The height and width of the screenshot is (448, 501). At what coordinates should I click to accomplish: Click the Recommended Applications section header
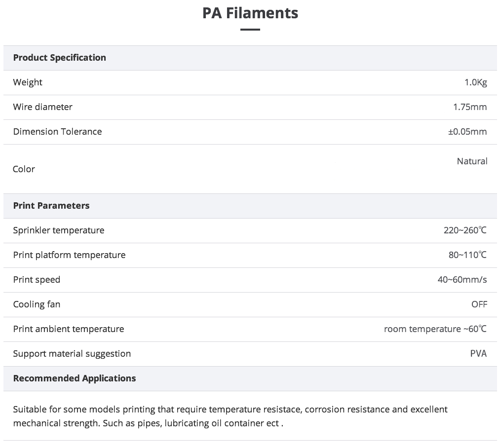click(x=75, y=378)
